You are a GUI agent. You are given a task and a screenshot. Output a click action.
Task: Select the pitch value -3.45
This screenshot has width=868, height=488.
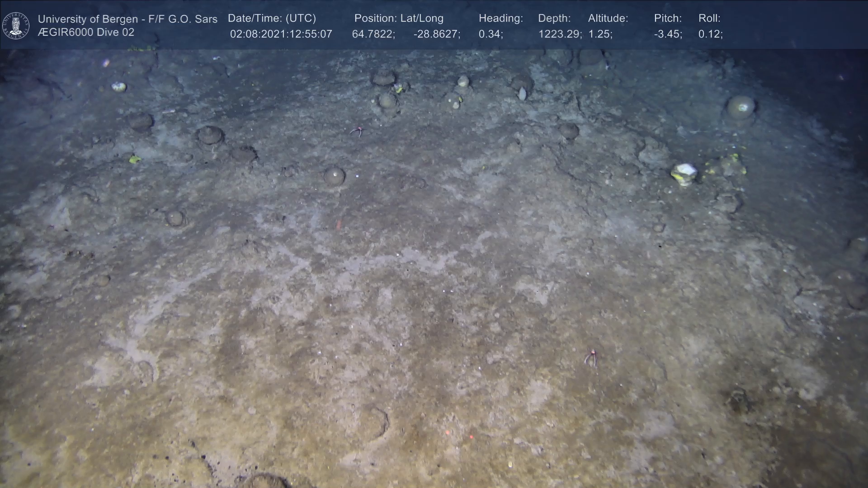668,34
